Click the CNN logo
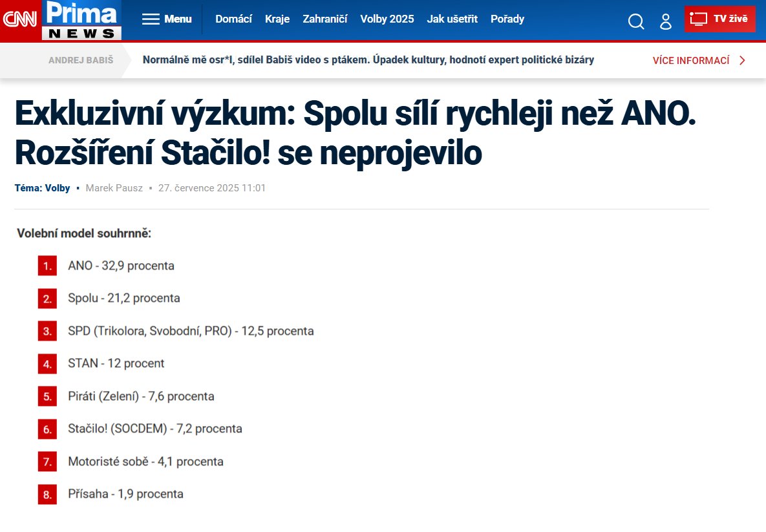766x532 pixels. (21, 19)
